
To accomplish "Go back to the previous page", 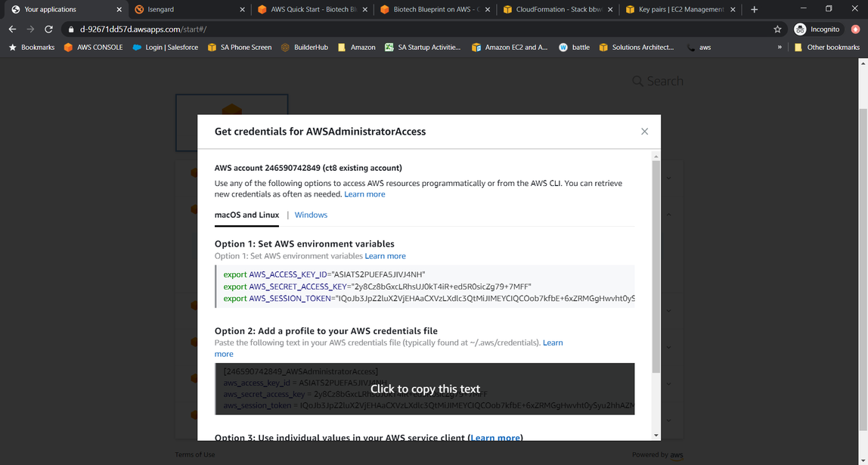I will point(12,29).
